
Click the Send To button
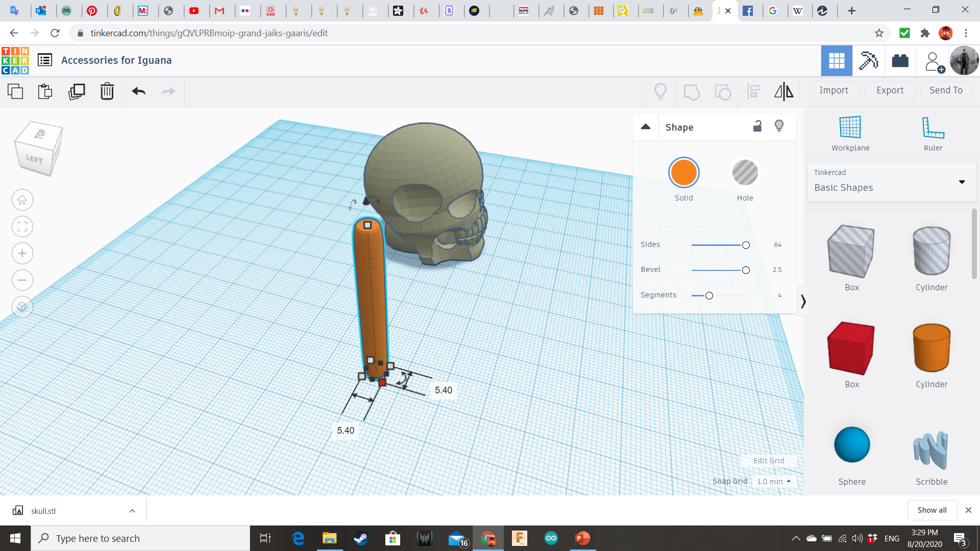click(x=946, y=91)
